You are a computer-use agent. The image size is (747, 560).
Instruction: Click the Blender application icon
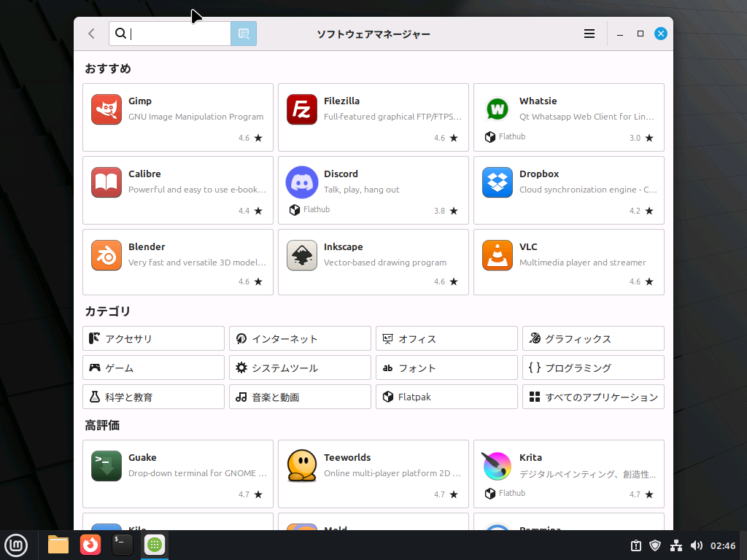coord(107,255)
